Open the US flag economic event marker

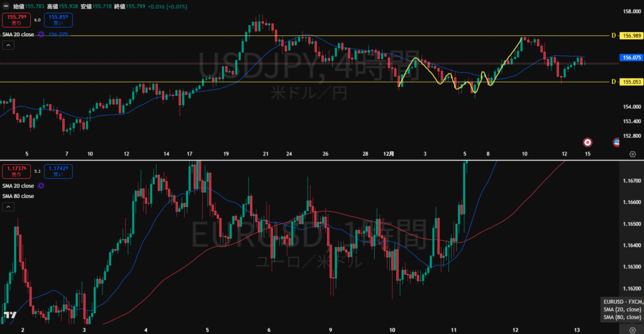pyautogui.click(x=618, y=142)
